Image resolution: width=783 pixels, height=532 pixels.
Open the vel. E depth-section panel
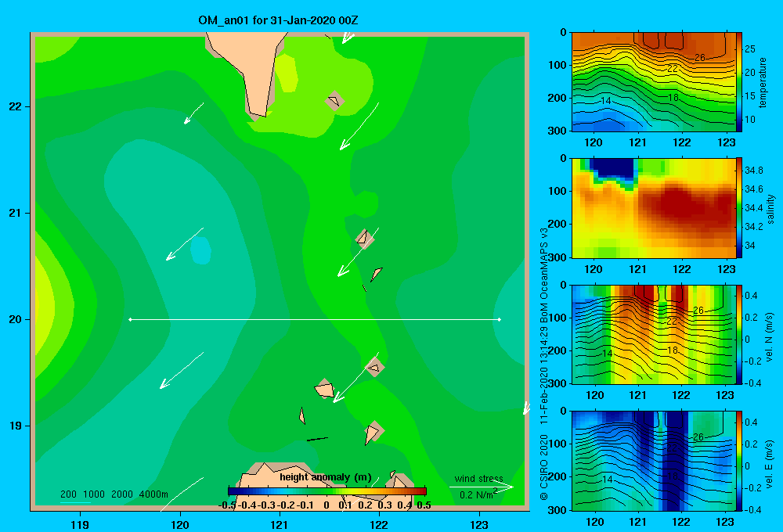pos(654,461)
